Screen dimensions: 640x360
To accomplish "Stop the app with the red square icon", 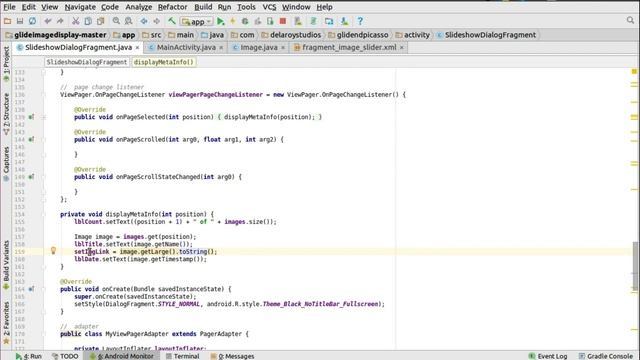I will [283, 21].
